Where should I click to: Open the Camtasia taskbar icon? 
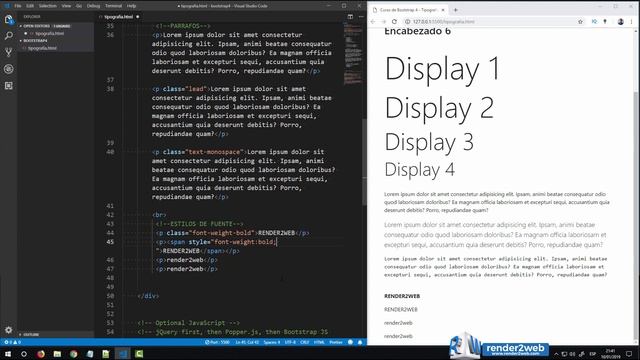[x=139, y=353]
